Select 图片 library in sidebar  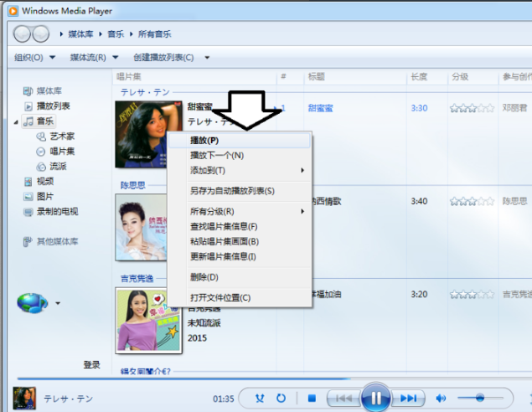tap(39, 196)
